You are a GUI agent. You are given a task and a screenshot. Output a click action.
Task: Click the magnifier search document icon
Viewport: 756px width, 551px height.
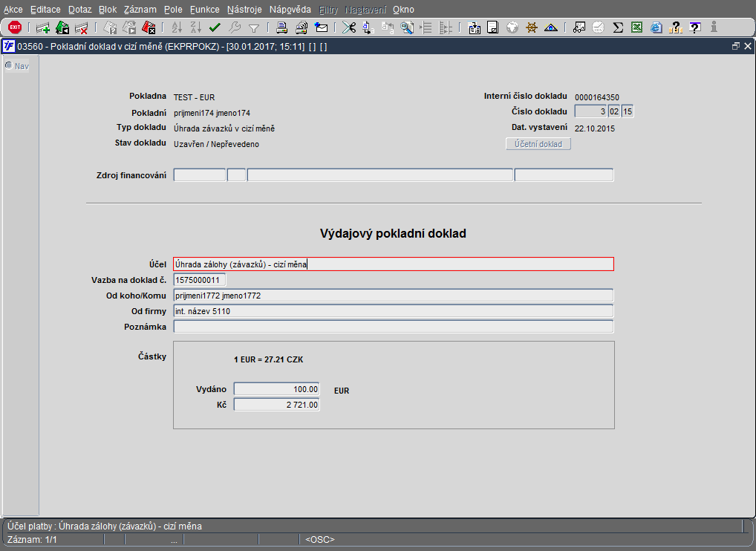(407, 28)
